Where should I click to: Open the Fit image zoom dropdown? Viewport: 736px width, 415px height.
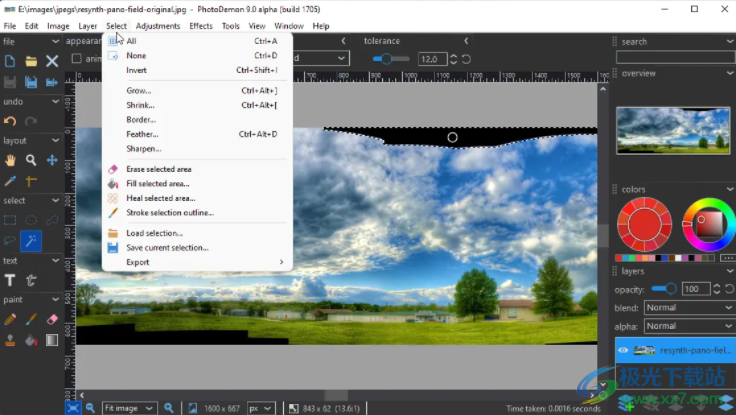tap(129, 408)
